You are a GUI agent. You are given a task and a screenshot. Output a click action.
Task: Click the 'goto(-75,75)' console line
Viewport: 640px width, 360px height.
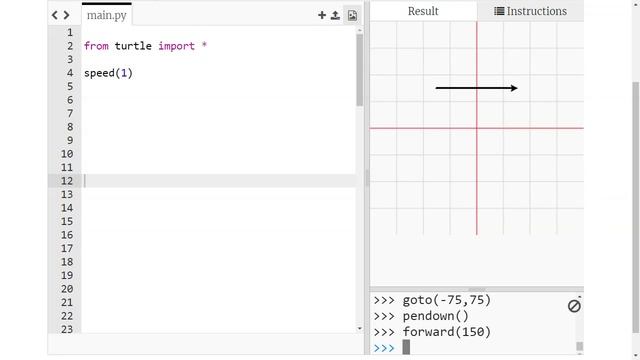(x=447, y=300)
